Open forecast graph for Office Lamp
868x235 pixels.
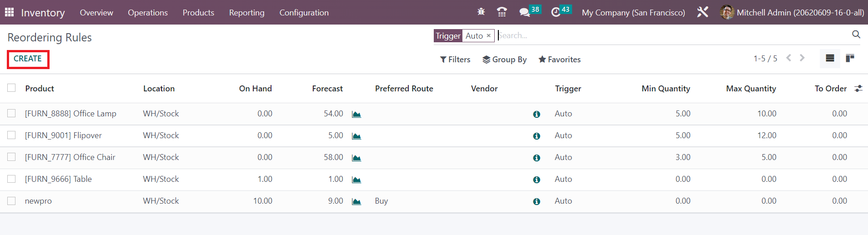click(x=356, y=114)
